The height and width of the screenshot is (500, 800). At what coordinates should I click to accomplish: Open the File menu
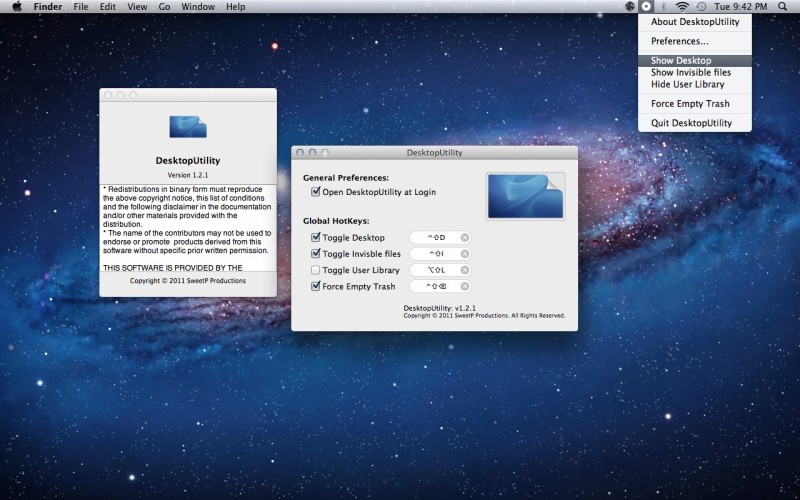(x=81, y=7)
